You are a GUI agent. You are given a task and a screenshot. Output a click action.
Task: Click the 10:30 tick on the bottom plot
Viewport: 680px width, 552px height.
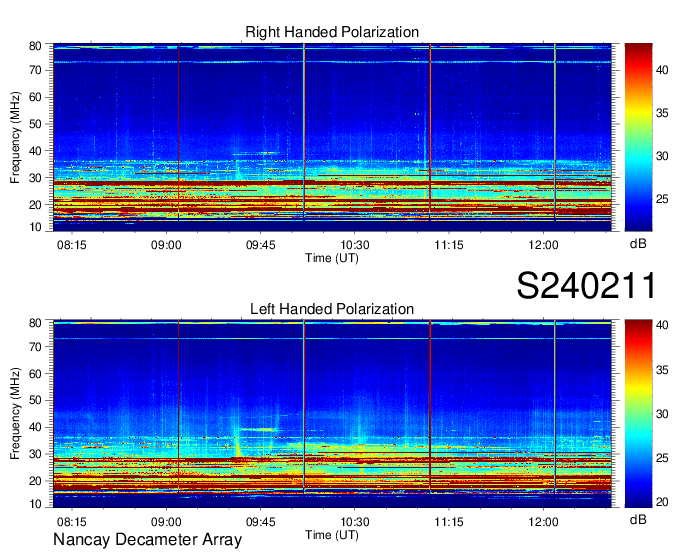pyautogui.click(x=355, y=522)
